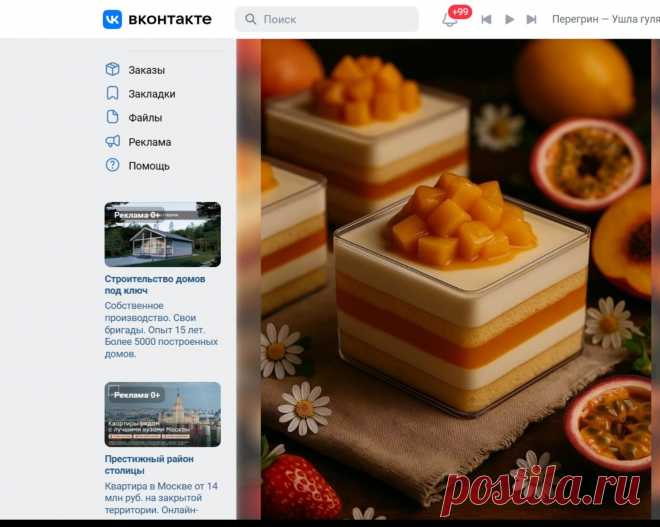Click the VK logo icon
The width and height of the screenshot is (660, 527).
tap(112, 19)
